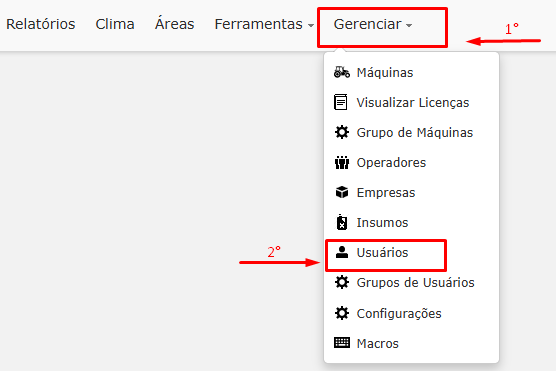Open the Ferramentas dropdown menu

[264, 24]
